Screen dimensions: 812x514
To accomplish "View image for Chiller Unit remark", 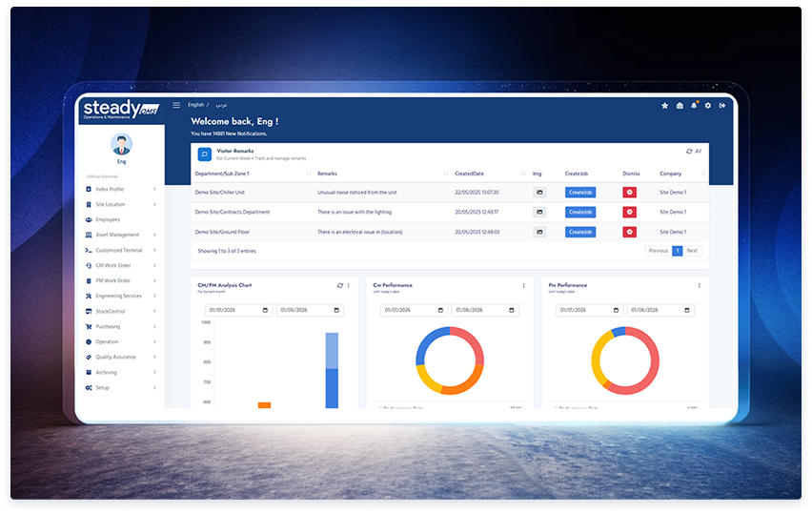I will 538,192.
